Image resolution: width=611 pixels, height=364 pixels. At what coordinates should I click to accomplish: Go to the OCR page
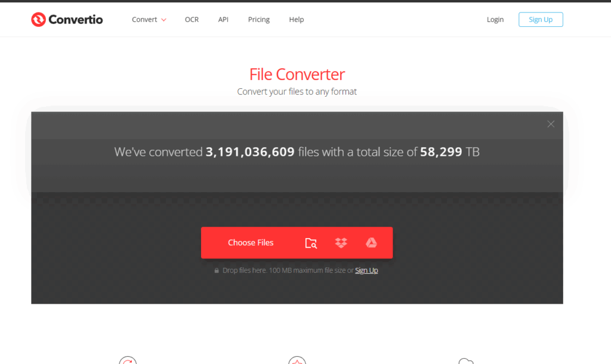click(192, 20)
